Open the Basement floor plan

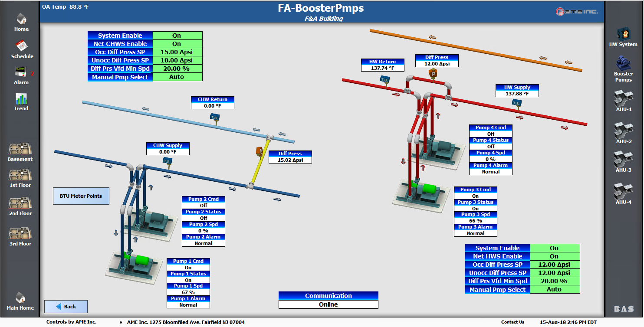coord(20,149)
